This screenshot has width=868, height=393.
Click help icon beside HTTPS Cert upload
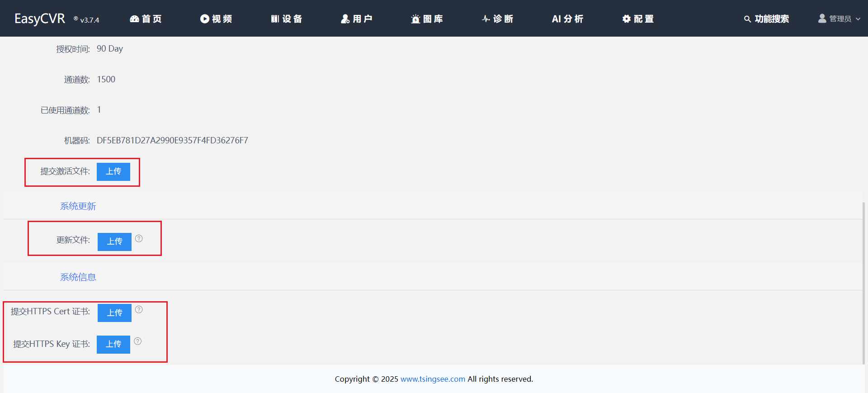point(139,310)
